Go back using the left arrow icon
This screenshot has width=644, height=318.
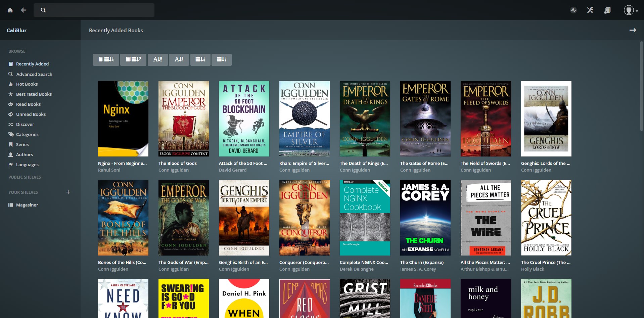pyautogui.click(x=24, y=10)
